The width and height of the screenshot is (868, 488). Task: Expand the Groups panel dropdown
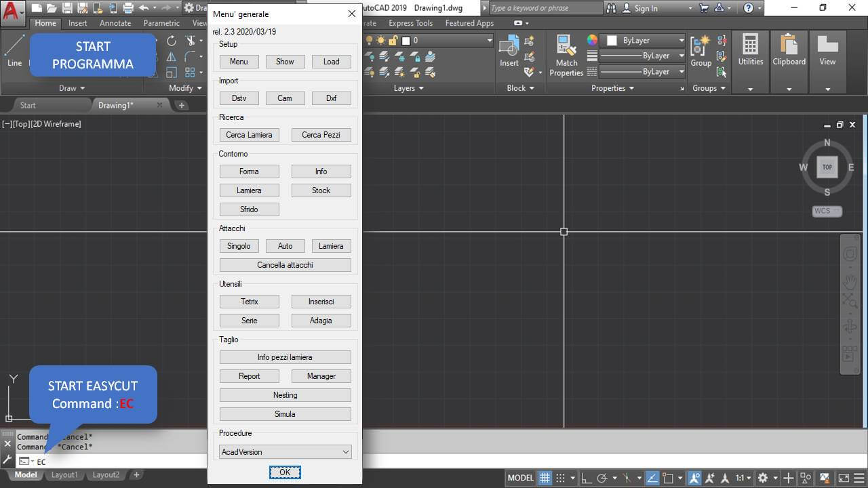tap(709, 88)
